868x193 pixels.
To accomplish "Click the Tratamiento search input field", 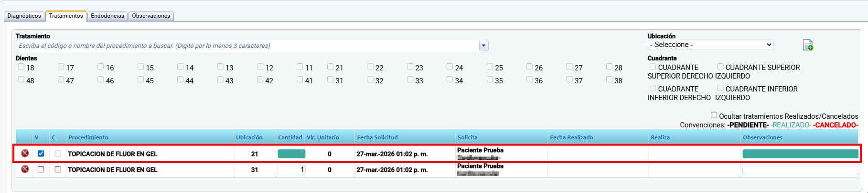I will click(247, 45).
